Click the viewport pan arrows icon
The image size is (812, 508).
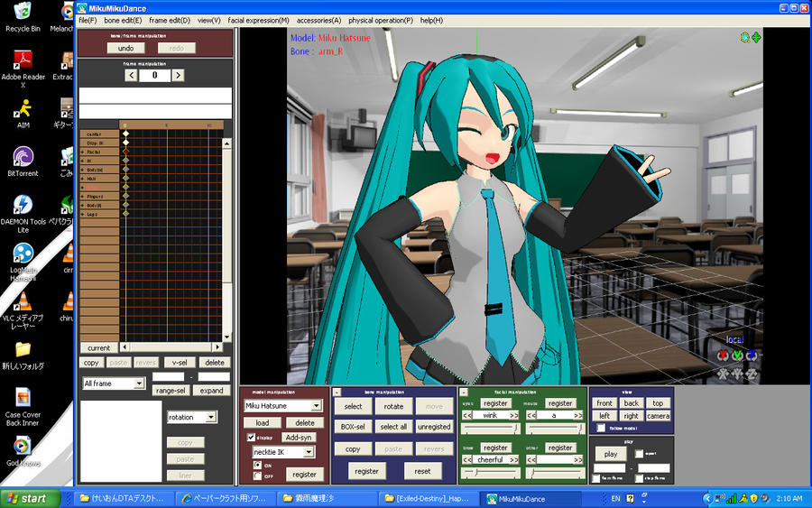pyautogui.click(x=756, y=37)
